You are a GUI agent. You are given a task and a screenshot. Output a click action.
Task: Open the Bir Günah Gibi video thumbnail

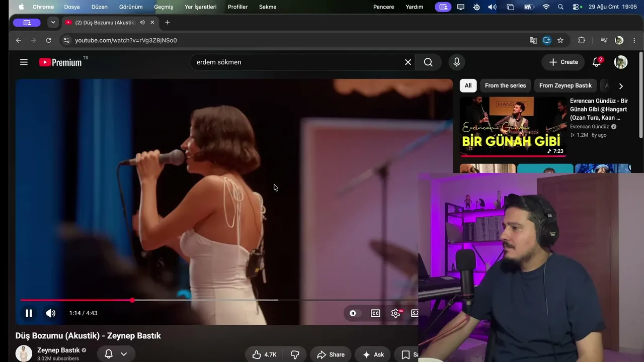pyautogui.click(x=513, y=127)
